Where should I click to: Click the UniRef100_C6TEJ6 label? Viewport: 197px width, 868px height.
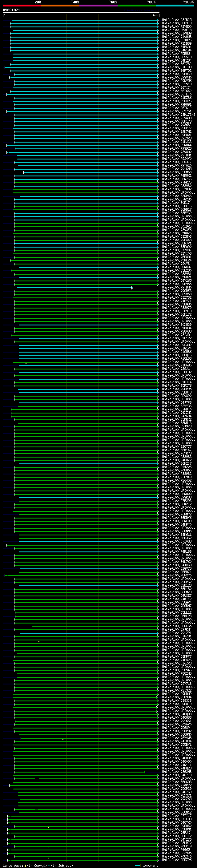176,95
